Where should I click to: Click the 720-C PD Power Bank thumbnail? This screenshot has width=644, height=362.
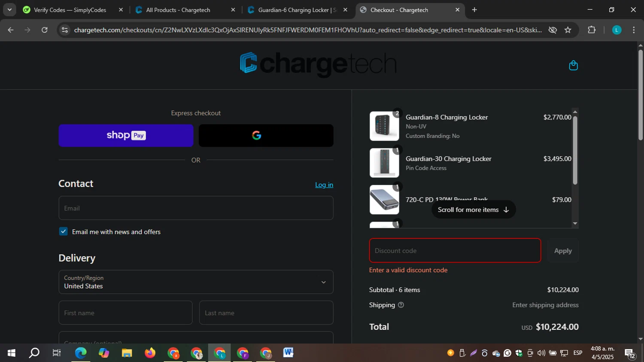384,200
